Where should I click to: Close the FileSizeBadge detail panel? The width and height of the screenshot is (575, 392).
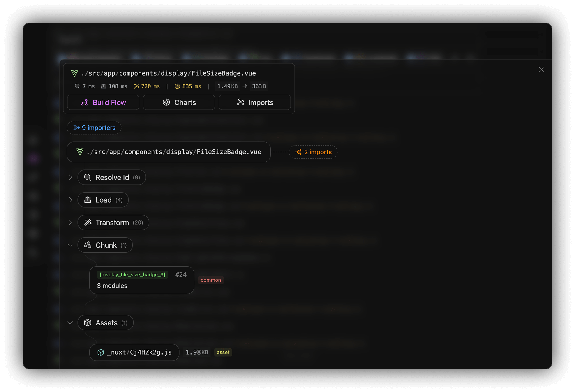tap(541, 70)
